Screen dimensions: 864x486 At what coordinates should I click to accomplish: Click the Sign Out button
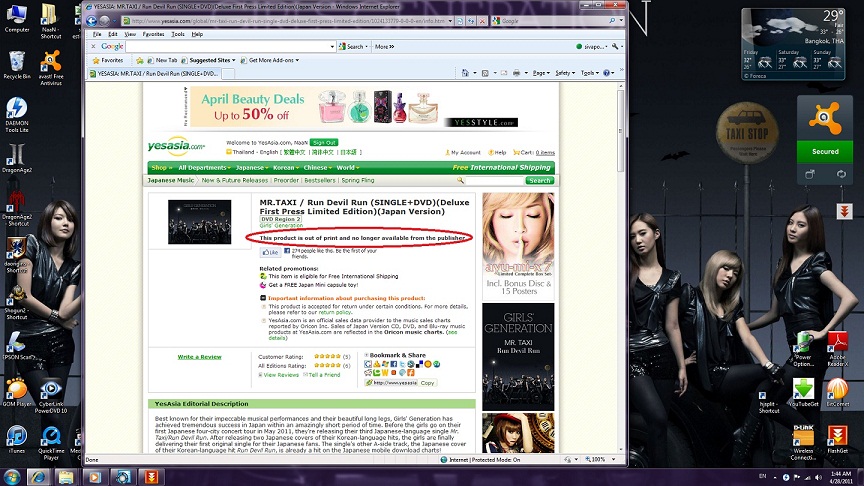pos(324,143)
